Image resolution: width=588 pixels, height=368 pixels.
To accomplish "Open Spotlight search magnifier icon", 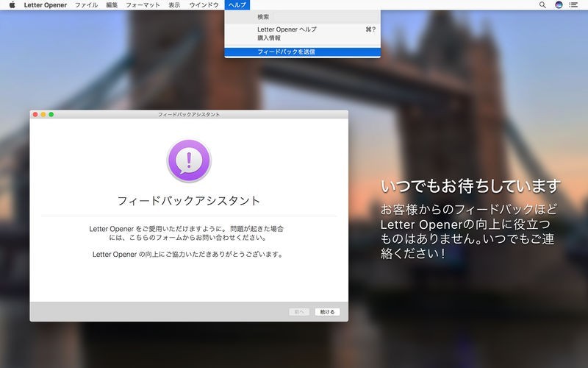I will click(x=542, y=5).
